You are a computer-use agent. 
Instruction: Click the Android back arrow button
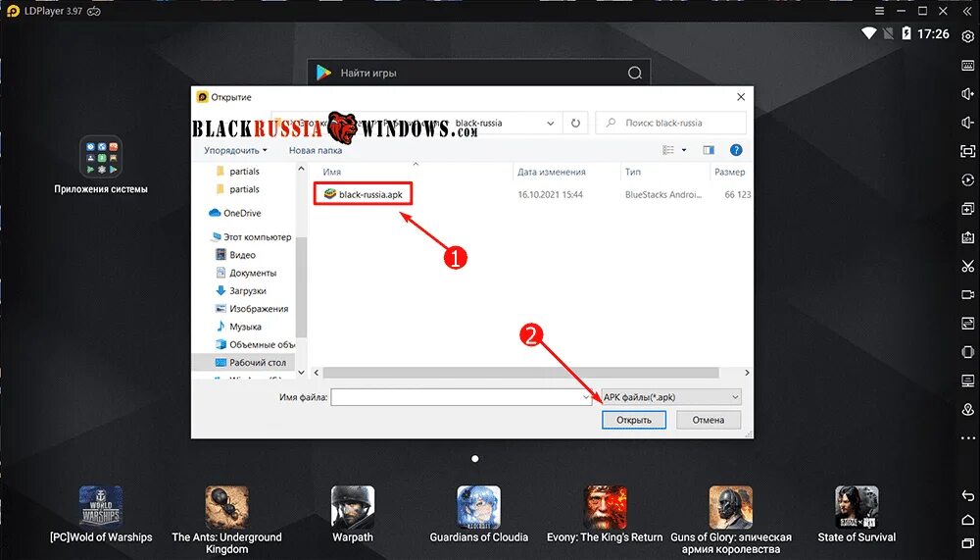967,496
